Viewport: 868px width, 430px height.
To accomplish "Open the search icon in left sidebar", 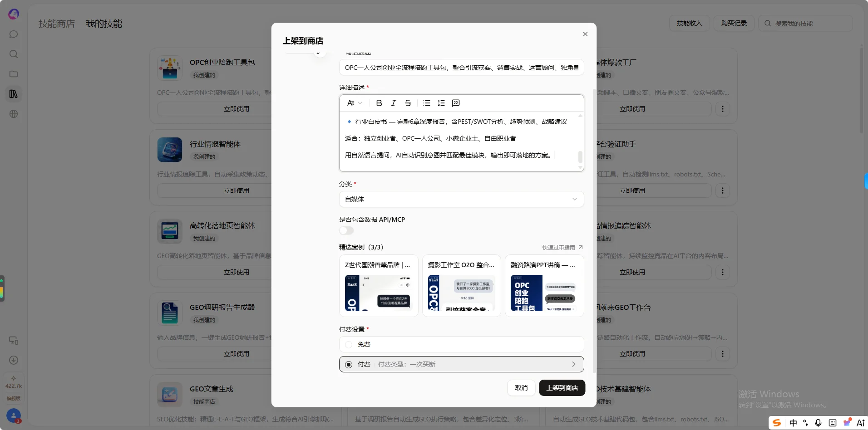I will (14, 54).
